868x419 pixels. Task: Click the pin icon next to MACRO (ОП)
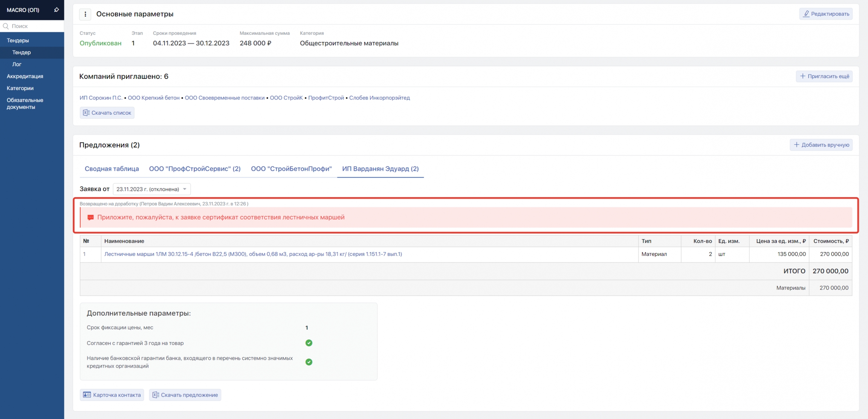coord(57,10)
